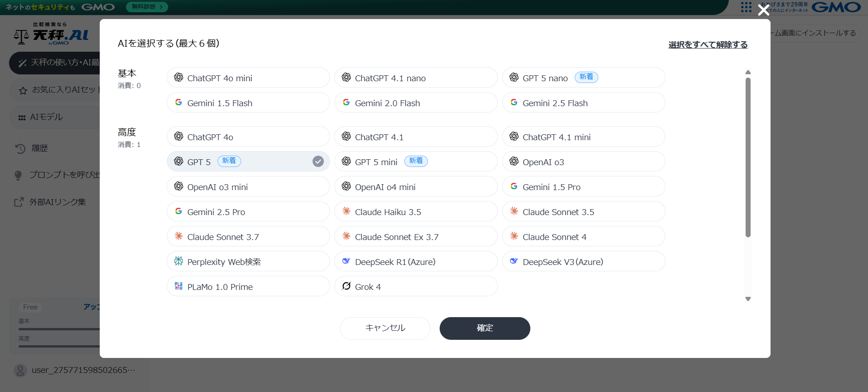Click the DeepSeek R1 whale icon
868x392 pixels.
tap(346, 261)
